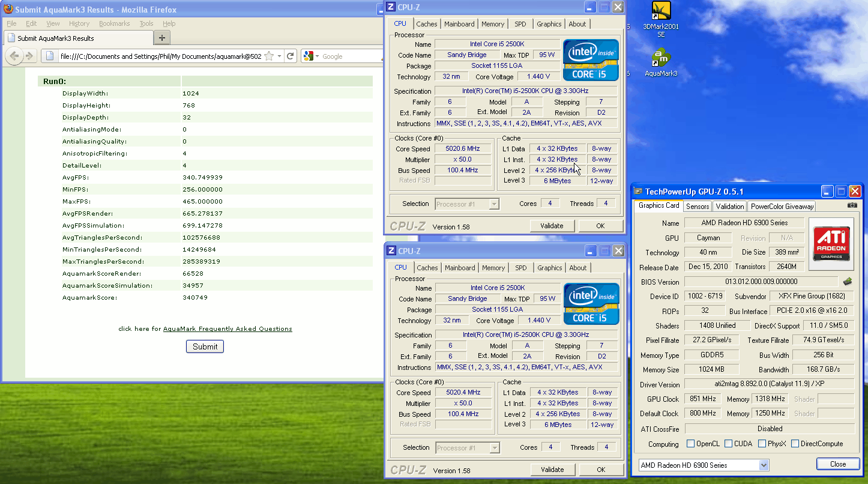Switch to Caches tab in upper CPU-Z
The width and height of the screenshot is (868, 484).
coord(427,24)
